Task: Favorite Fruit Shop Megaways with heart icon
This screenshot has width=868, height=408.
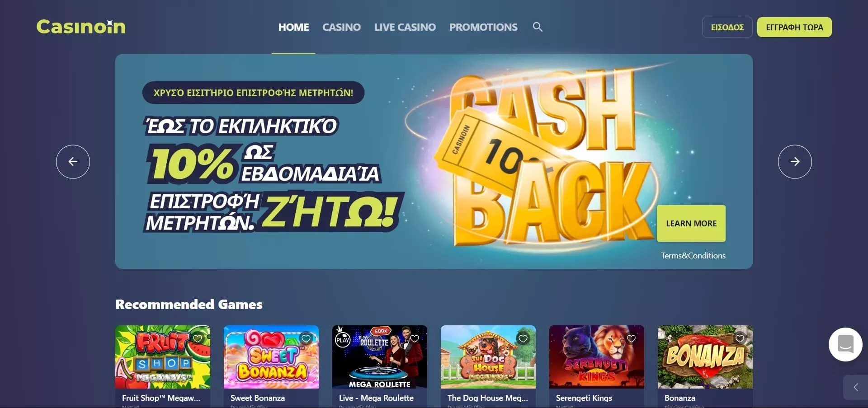Action: click(198, 338)
